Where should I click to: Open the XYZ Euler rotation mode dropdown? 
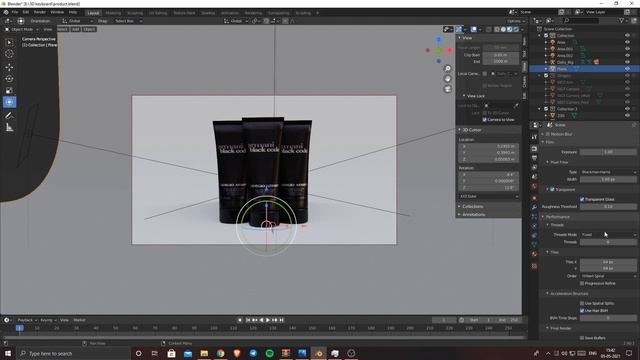click(489, 196)
